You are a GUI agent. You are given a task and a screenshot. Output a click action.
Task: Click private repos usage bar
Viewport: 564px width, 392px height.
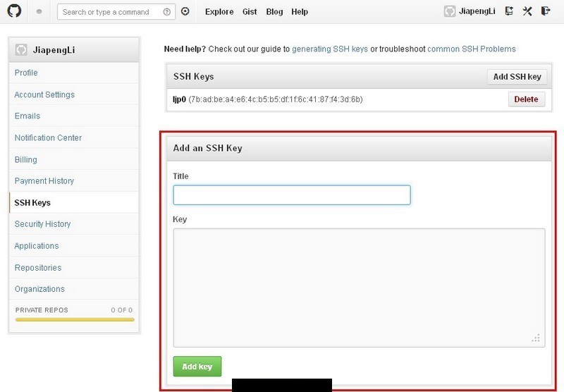[x=75, y=319]
